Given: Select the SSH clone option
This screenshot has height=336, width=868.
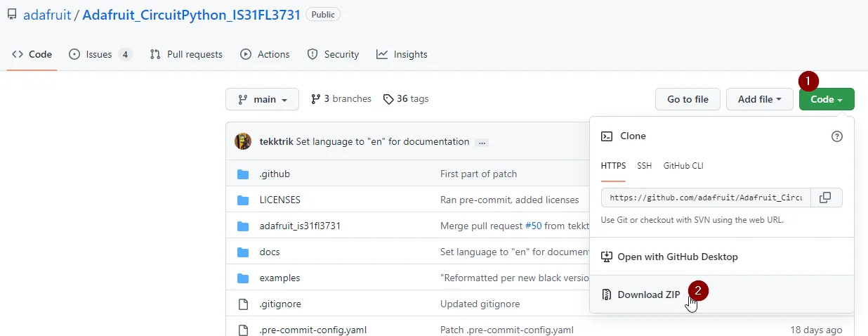Looking at the screenshot, I should click(644, 166).
